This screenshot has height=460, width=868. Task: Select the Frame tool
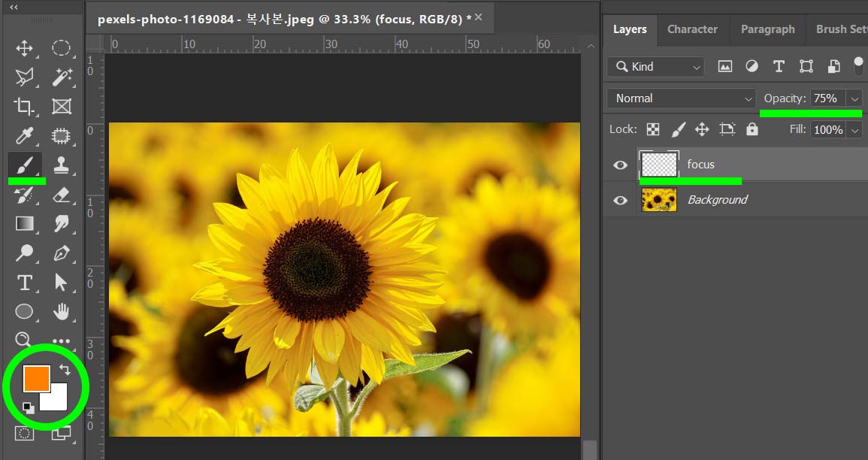coord(61,106)
